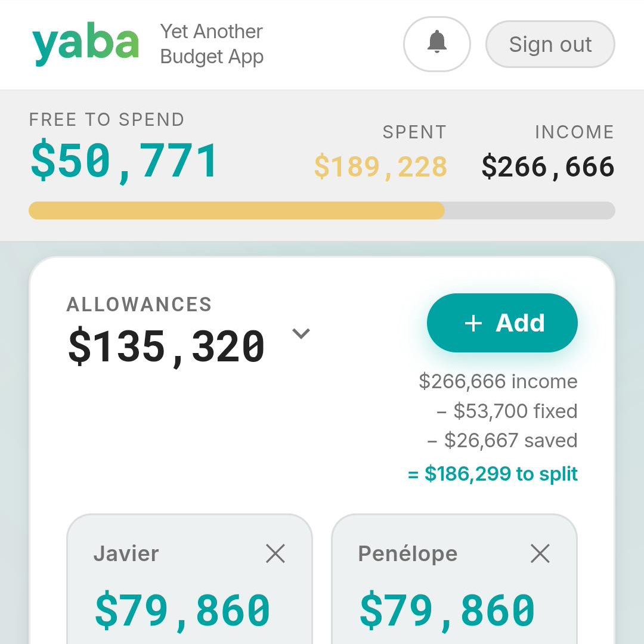This screenshot has width=644, height=644.
Task: Click the Allowances total $135,320
Action: click(166, 346)
